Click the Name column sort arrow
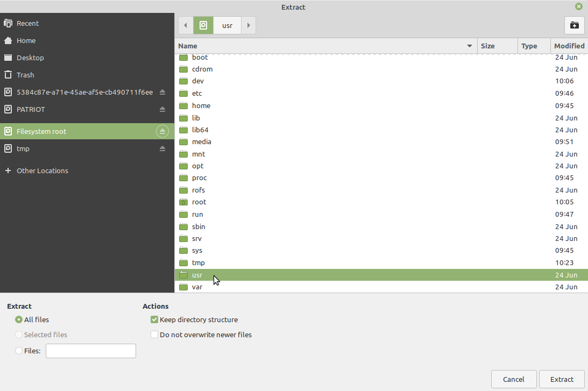The image size is (588, 391). point(470,46)
